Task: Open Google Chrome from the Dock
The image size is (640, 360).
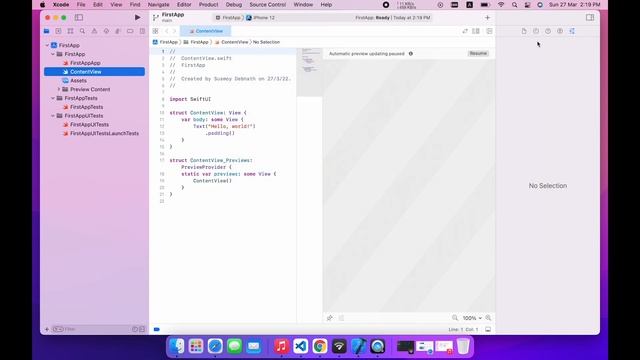Action: click(320, 346)
